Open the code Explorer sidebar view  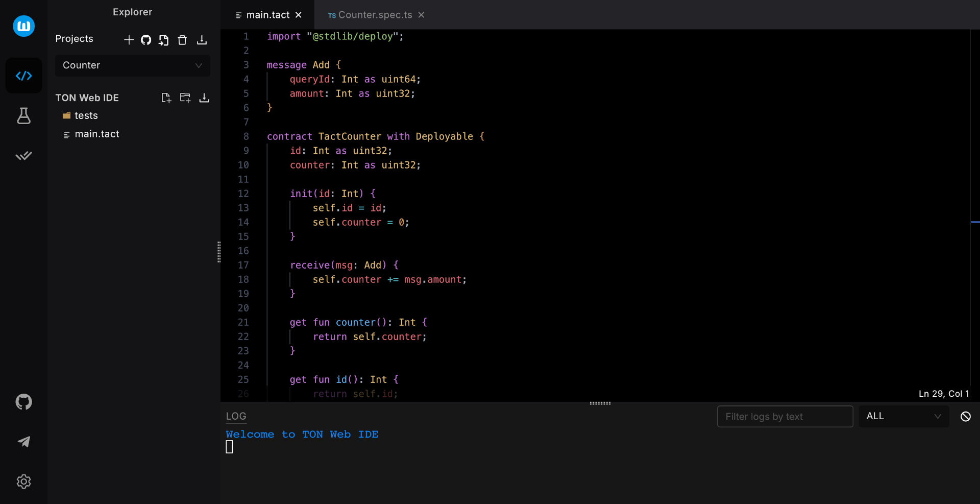(23, 76)
